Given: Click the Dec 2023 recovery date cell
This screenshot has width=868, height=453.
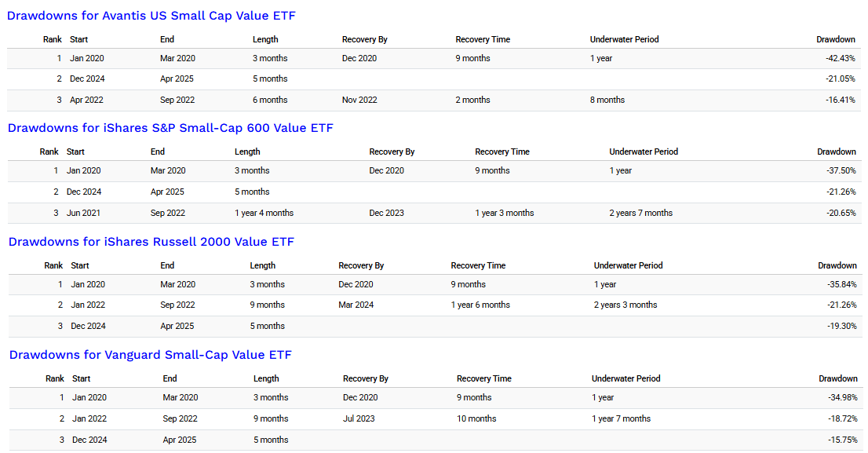Looking at the screenshot, I should coord(387,213).
